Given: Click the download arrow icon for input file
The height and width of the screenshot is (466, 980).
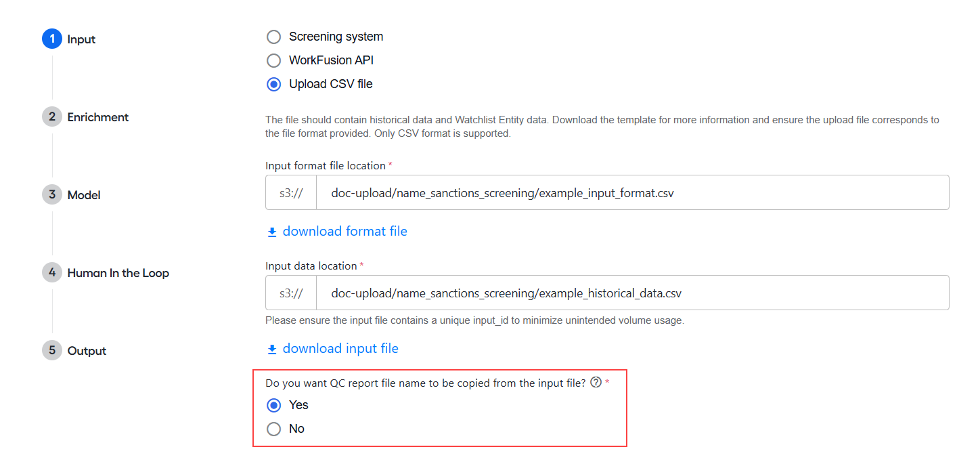Looking at the screenshot, I should 272,349.
